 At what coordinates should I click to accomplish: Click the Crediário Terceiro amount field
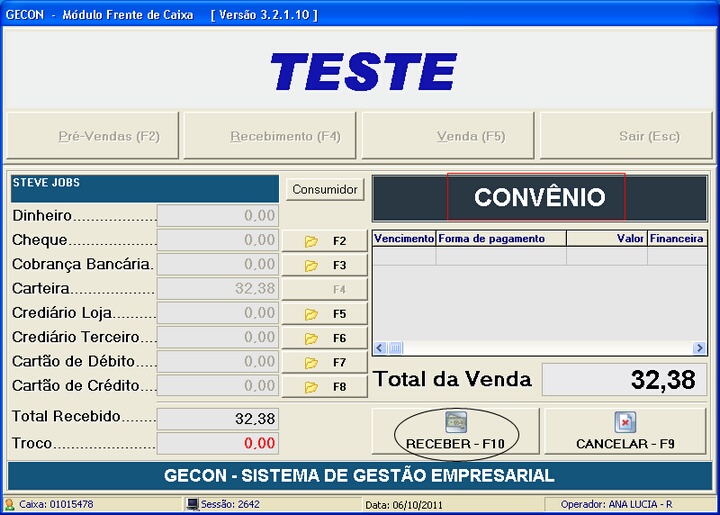[x=218, y=337]
